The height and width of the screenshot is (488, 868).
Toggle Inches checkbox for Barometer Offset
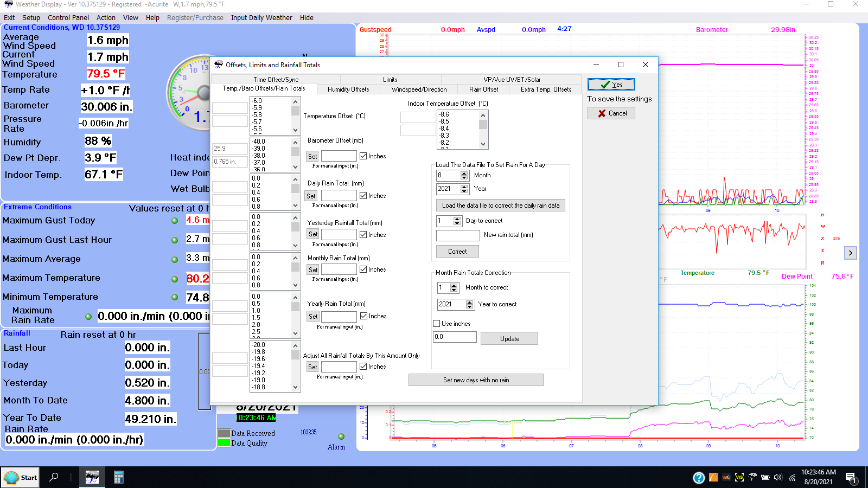coord(363,156)
